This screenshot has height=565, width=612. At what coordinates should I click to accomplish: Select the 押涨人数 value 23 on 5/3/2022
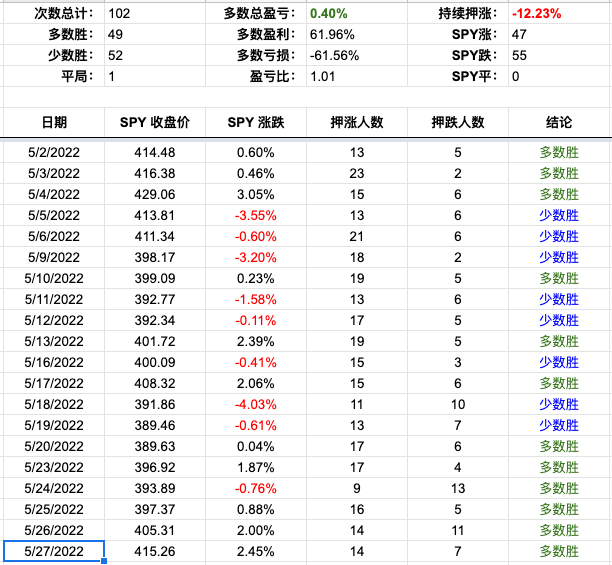click(357, 173)
